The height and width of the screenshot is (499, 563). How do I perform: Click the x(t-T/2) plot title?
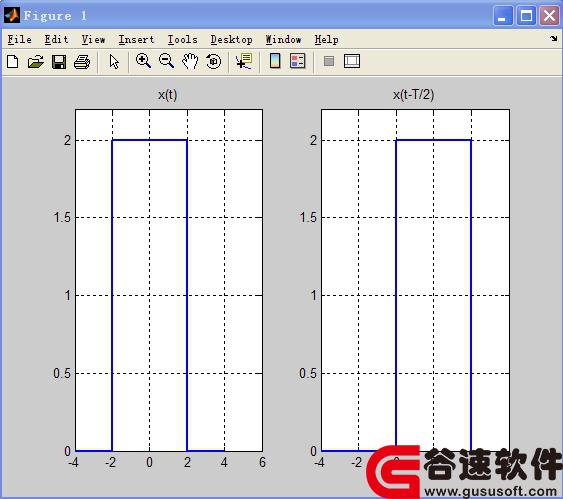(414, 95)
